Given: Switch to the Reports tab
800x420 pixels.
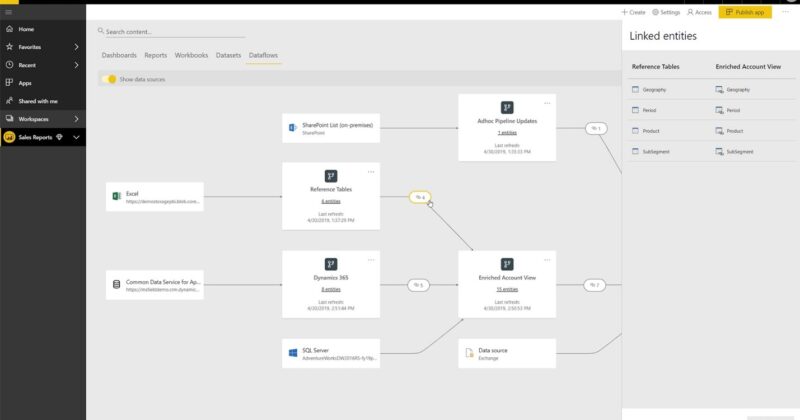Looking at the screenshot, I should tap(156, 55).
